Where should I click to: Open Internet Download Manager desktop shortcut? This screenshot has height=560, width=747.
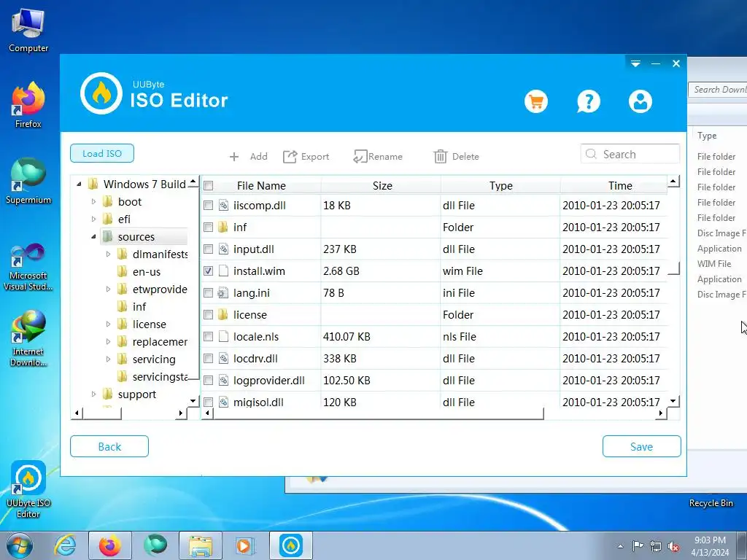(28, 338)
